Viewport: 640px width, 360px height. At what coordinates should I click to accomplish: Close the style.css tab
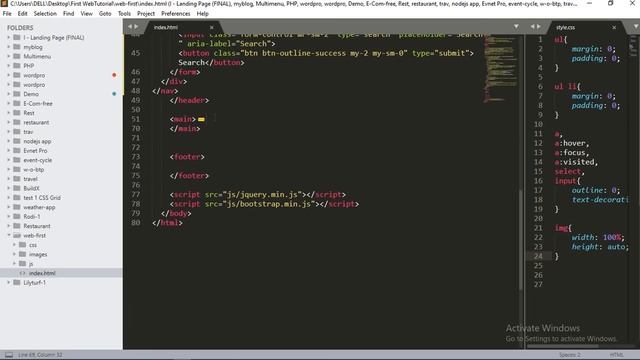(614, 27)
